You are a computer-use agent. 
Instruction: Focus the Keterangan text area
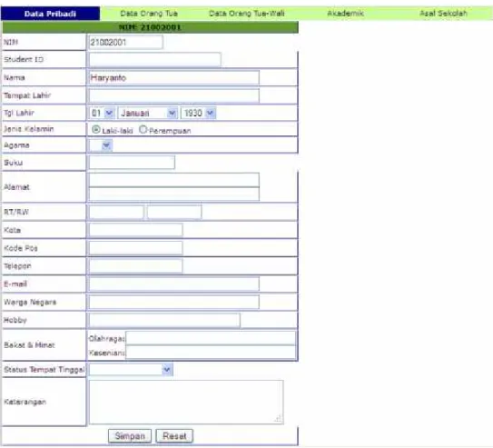click(x=186, y=402)
